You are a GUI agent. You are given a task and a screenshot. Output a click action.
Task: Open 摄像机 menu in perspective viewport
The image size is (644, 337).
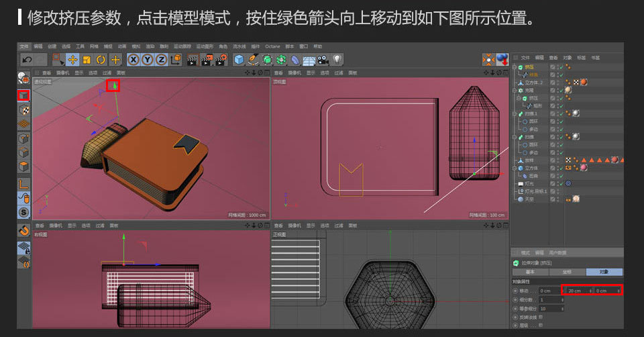(x=62, y=73)
